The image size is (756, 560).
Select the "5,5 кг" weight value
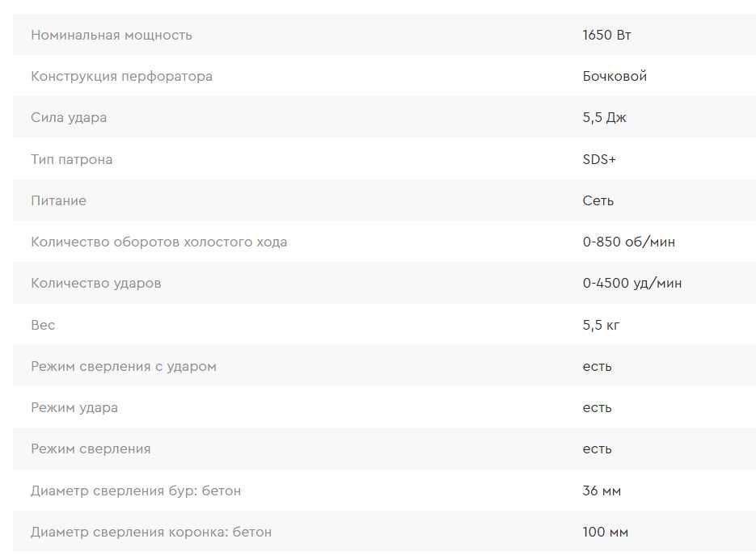(601, 325)
